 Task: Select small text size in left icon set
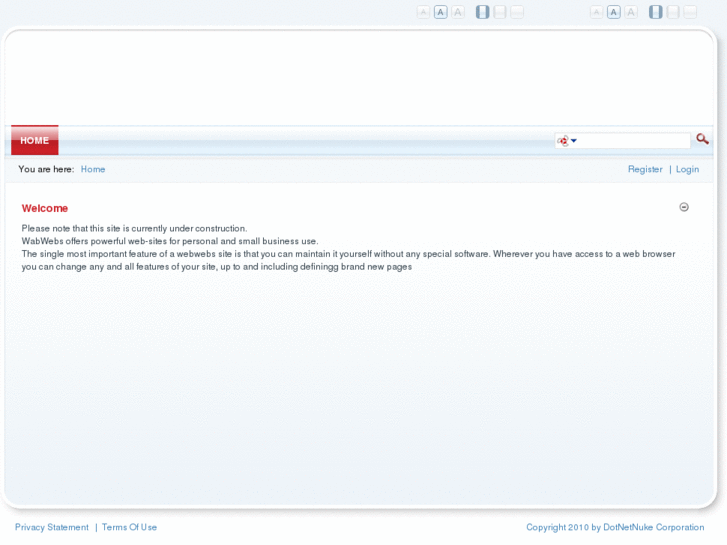point(423,12)
